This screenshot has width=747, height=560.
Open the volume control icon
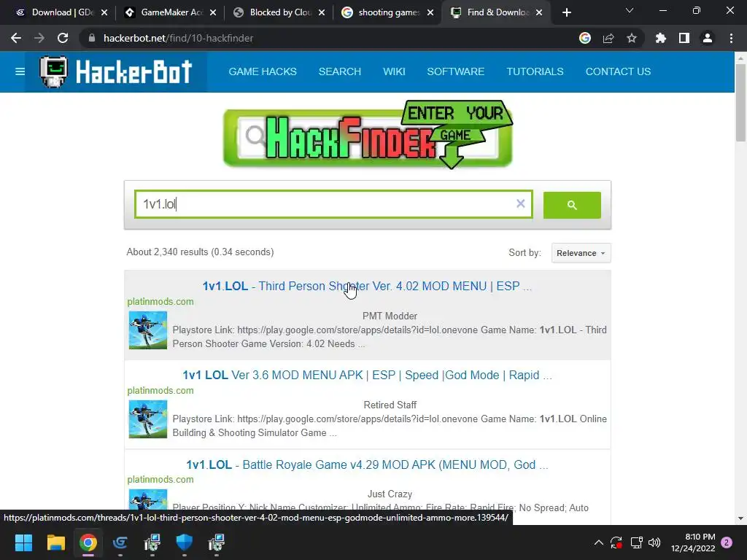tap(654, 542)
